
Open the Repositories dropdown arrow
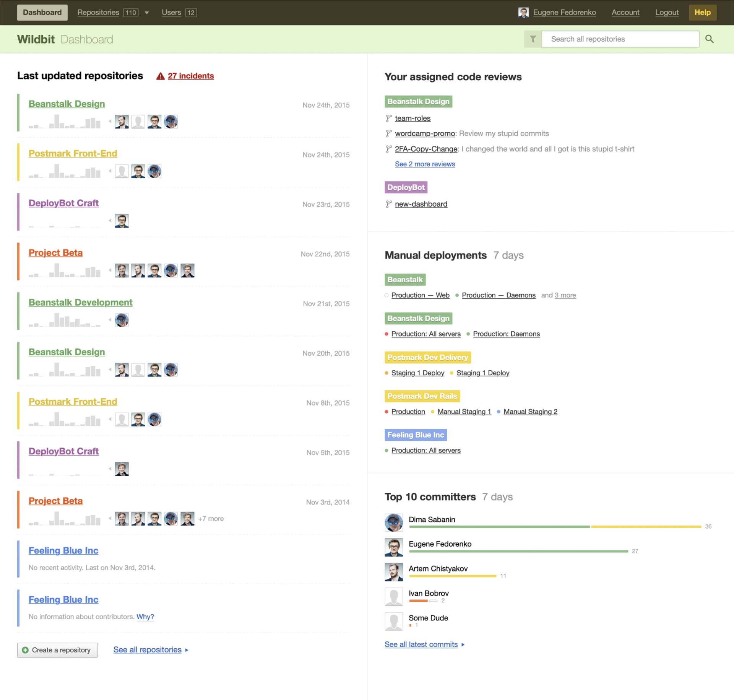(x=146, y=13)
